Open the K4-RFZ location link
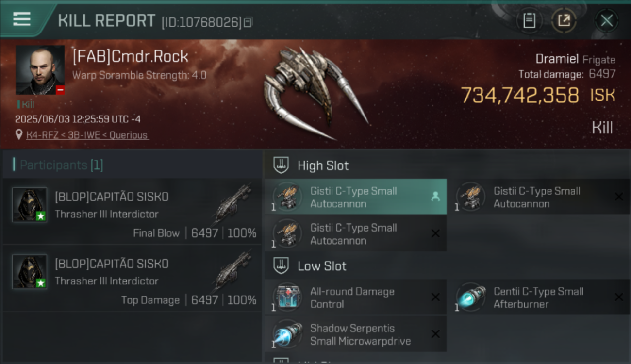This screenshot has height=364, width=631. click(88, 135)
